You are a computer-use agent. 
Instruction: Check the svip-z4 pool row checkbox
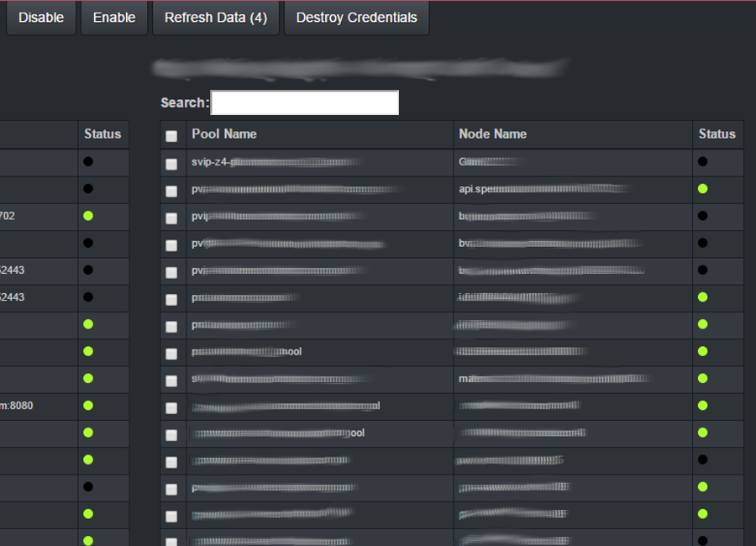(x=171, y=164)
